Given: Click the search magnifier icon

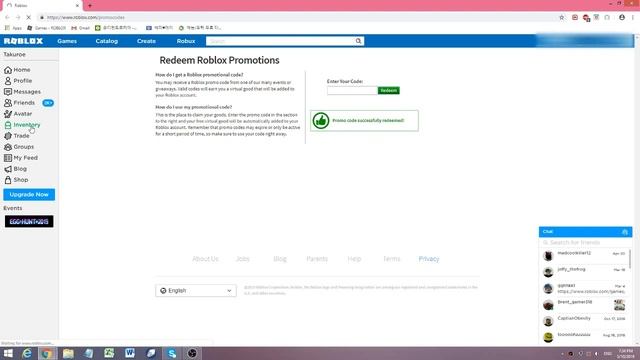Looking at the screenshot, I should [x=358, y=41].
